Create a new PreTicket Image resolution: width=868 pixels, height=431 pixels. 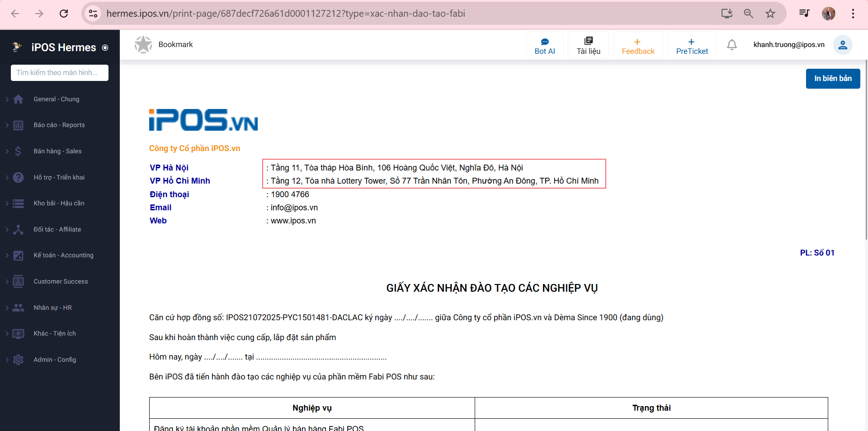pos(692,45)
